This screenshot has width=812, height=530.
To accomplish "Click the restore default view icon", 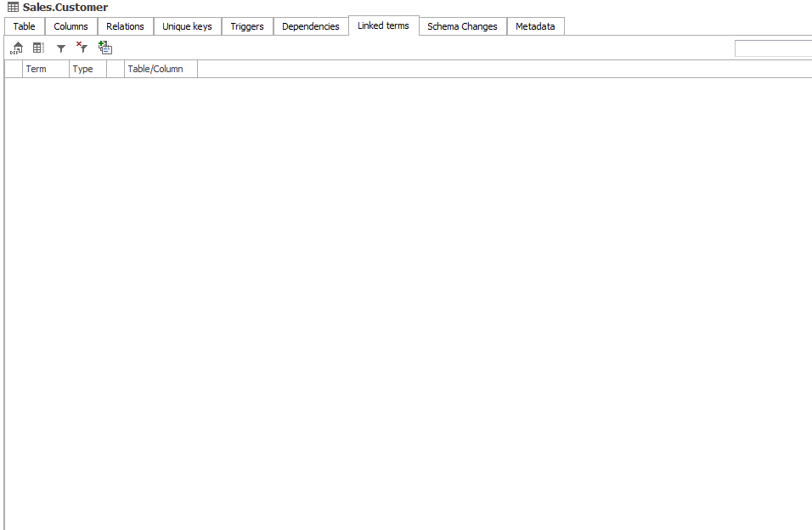I will (17, 48).
